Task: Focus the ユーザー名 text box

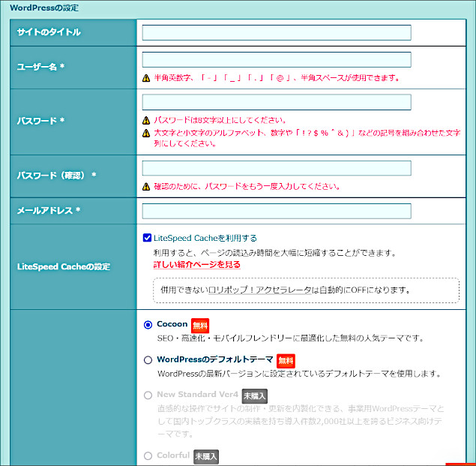Action: [277, 59]
